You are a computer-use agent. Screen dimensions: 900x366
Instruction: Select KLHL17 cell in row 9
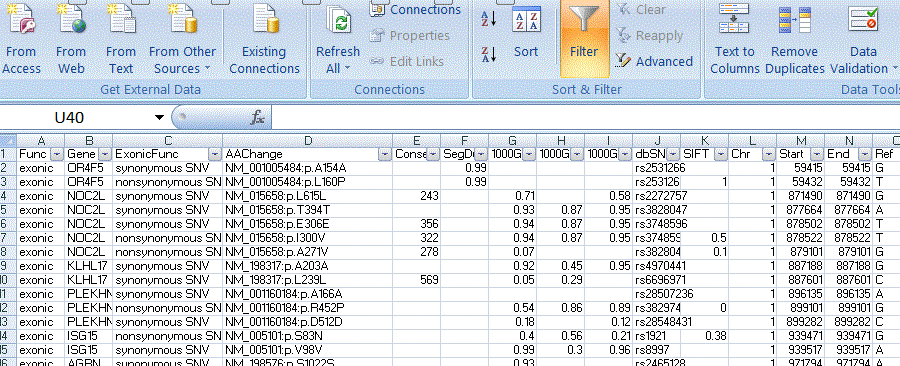point(89,265)
